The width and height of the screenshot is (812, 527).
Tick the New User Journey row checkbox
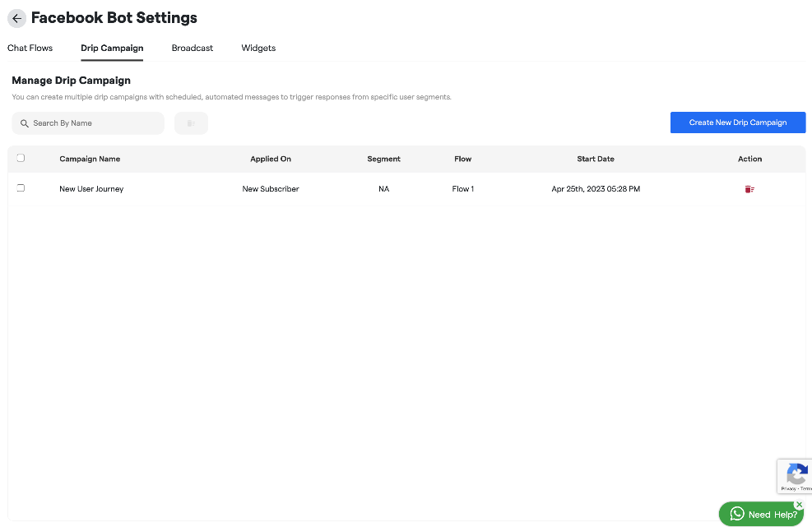[21, 188]
